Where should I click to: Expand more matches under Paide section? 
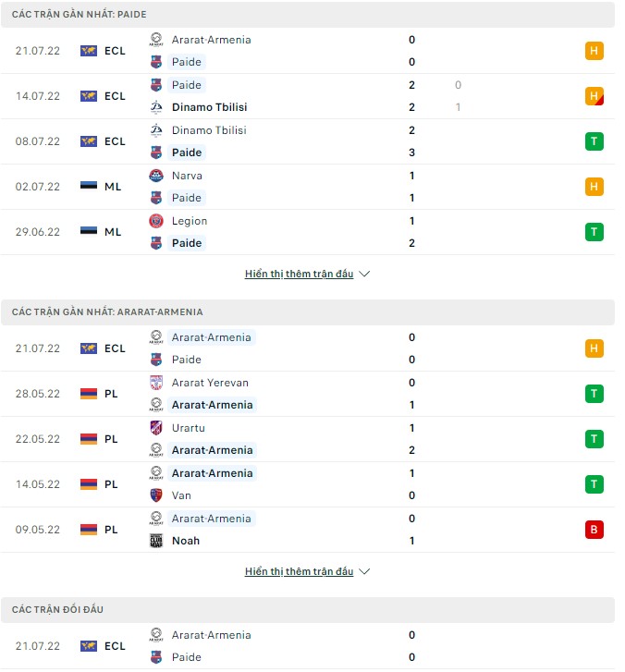pyautogui.click(x=299, y=275)
